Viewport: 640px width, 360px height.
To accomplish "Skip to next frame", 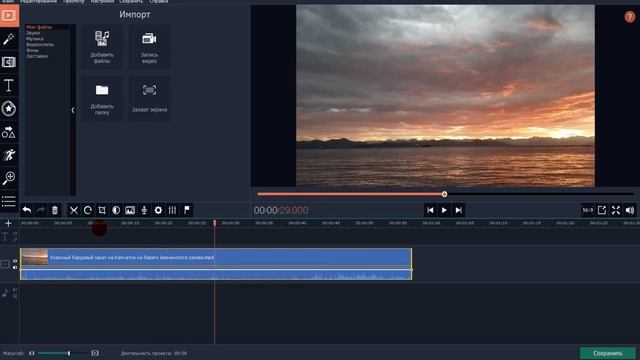I will 458,210.
